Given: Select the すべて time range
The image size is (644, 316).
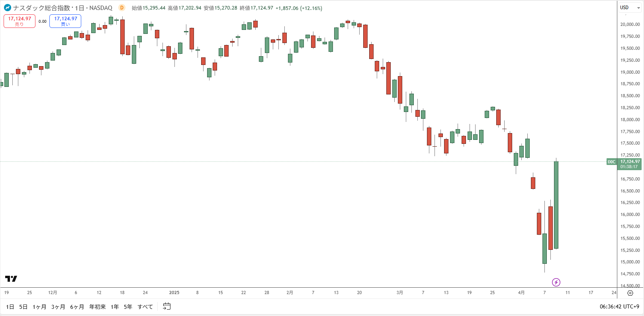Looking at the screenshot, I should click(x=145, y=307).
